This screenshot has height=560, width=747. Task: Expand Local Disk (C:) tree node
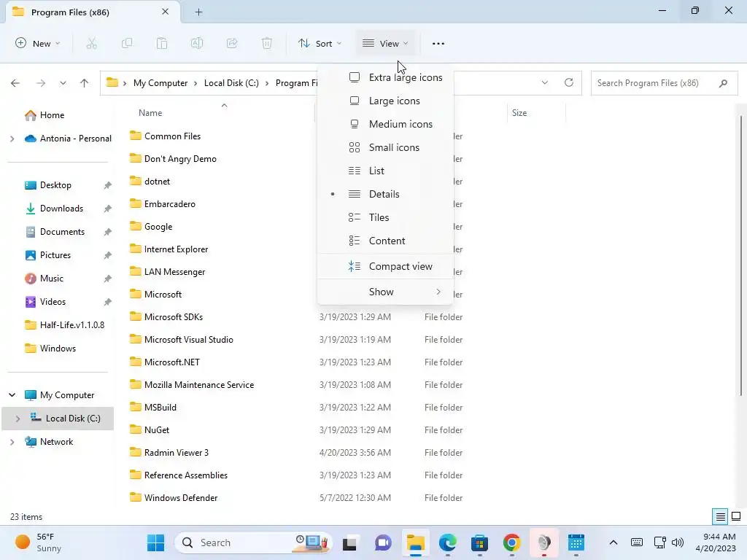[x=18, y=419]
